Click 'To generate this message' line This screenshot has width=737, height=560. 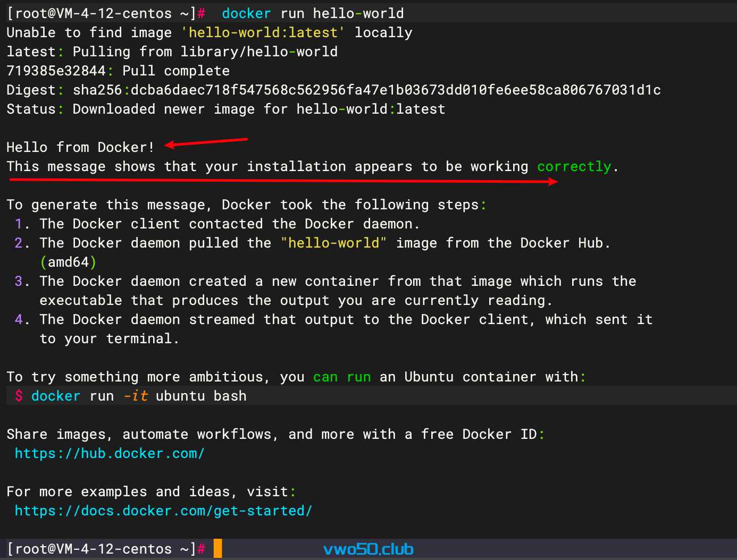tap(247, 205)
